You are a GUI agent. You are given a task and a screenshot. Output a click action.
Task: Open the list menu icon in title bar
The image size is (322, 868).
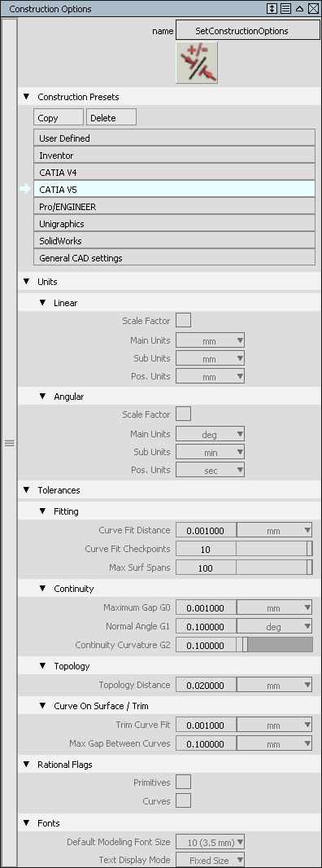pos(285,9)
